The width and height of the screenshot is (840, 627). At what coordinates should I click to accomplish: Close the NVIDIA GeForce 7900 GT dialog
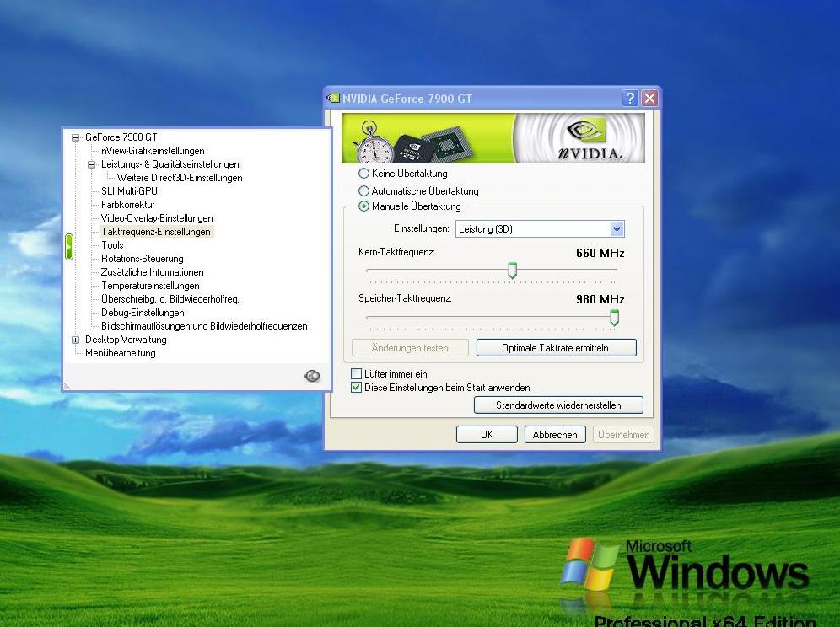pyautogui.click(x=649, y=98)
